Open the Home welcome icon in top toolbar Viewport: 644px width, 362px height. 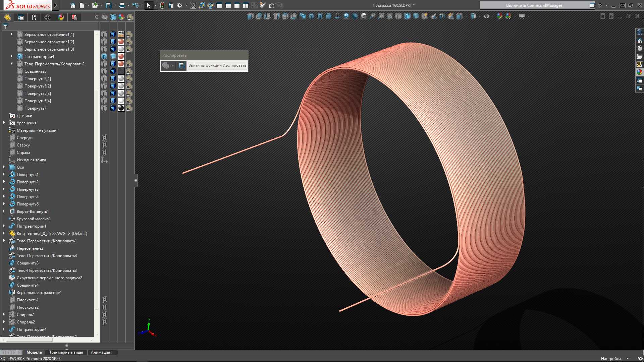tap(73, 5)
